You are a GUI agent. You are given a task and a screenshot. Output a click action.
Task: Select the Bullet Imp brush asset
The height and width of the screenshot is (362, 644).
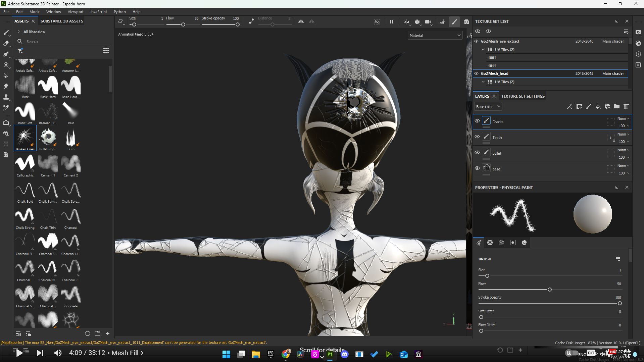pos(48,138)
